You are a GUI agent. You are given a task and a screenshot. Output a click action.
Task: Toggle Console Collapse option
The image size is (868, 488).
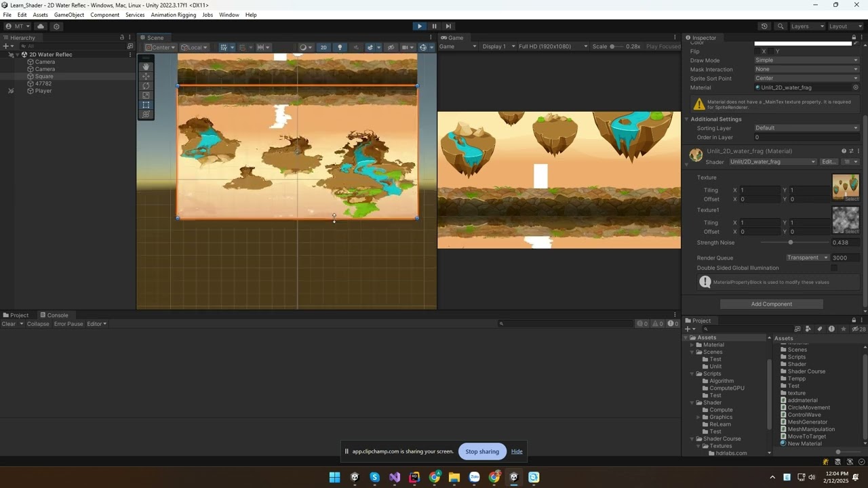[x=38, y=324]
